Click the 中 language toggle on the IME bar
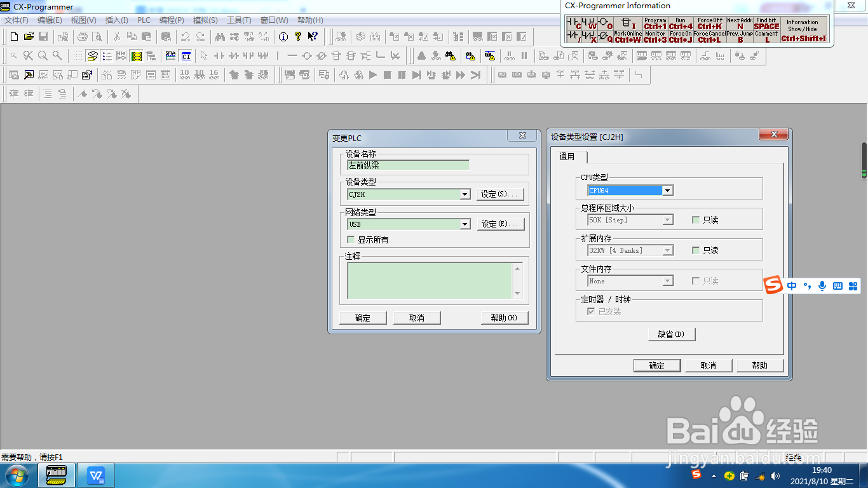Viewport: 868px width, 488px height. (x=792, y=286)
